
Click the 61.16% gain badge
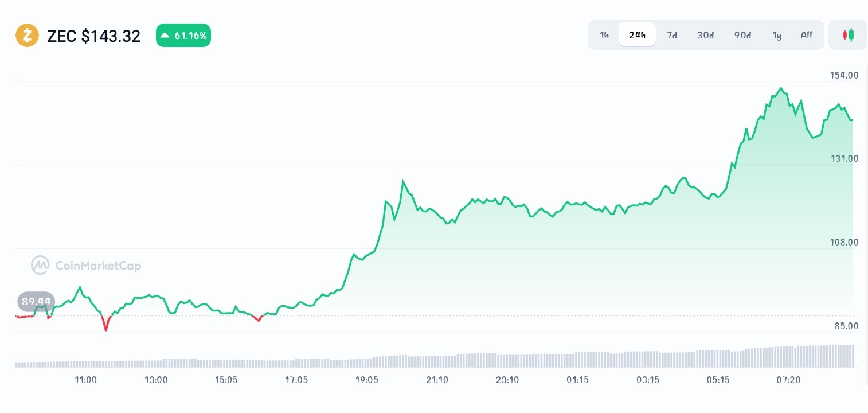183,35
